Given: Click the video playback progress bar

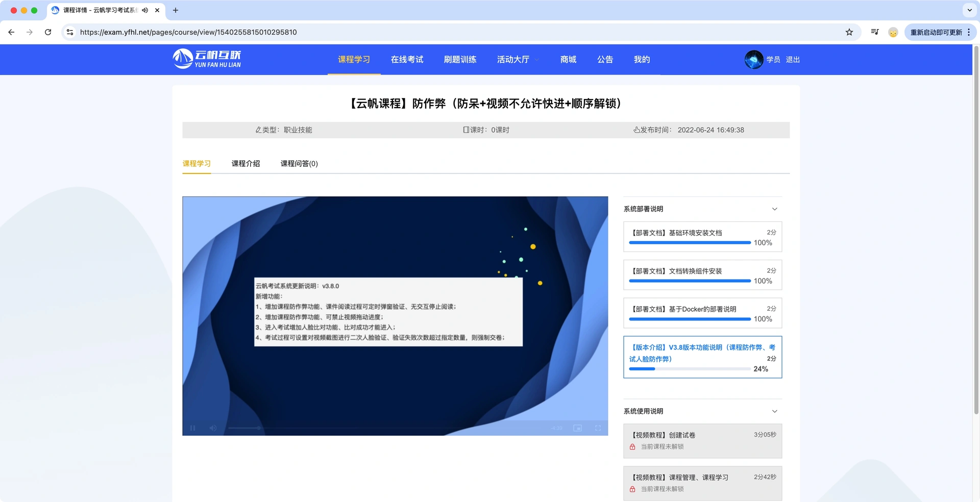Looking at the screenshot, I should (x=387, y=428).
